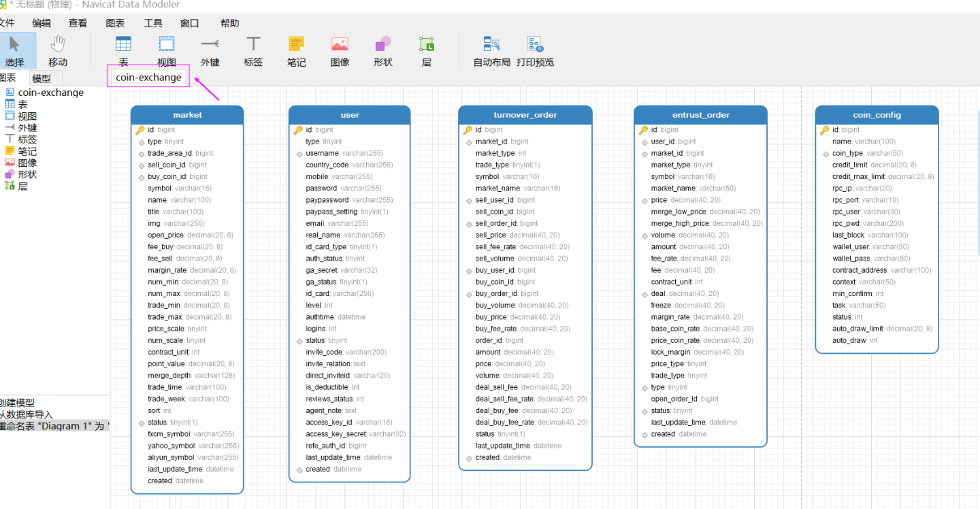
Task: Choose the 视图 (View) toolbar tool
Action: 167,51
